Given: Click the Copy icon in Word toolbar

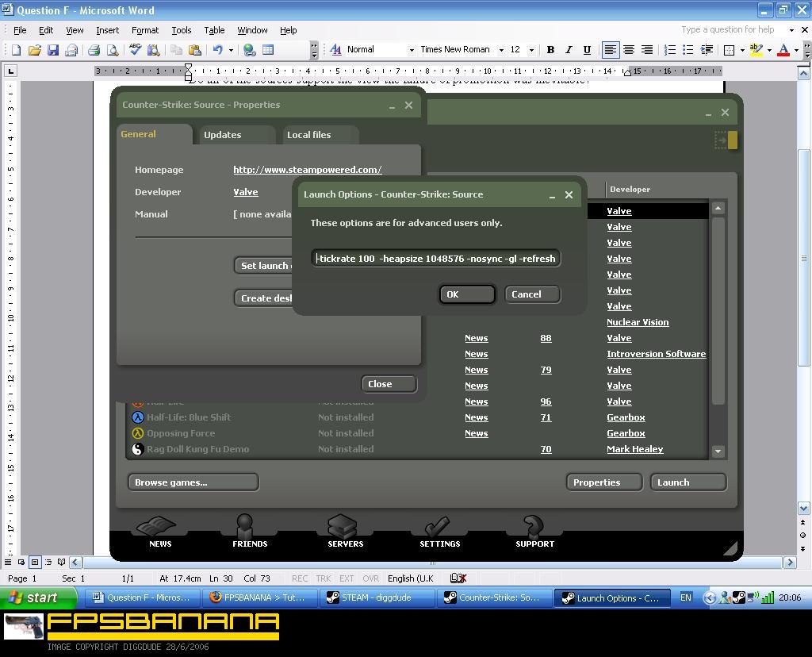Looking at the screenshot, I should (x=177, y=50).
